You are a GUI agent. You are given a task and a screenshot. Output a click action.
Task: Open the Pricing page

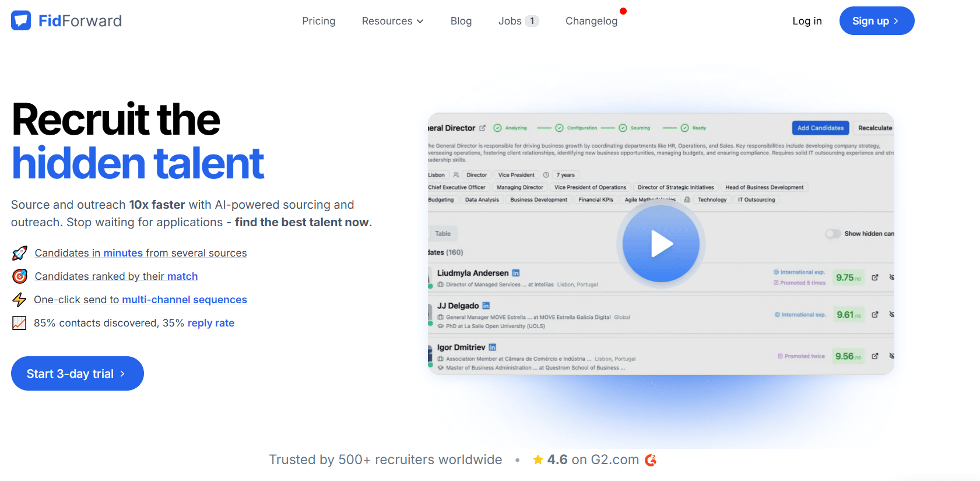click(318, 21)
